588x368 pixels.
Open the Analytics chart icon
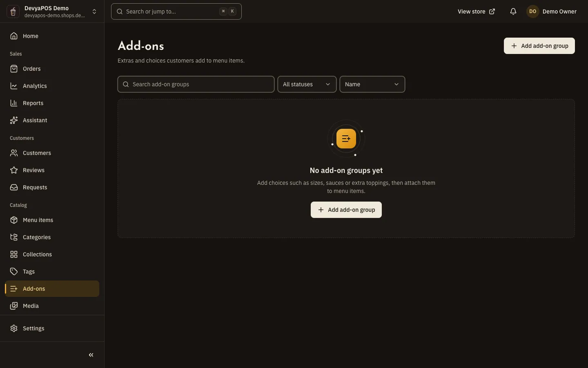14,86
